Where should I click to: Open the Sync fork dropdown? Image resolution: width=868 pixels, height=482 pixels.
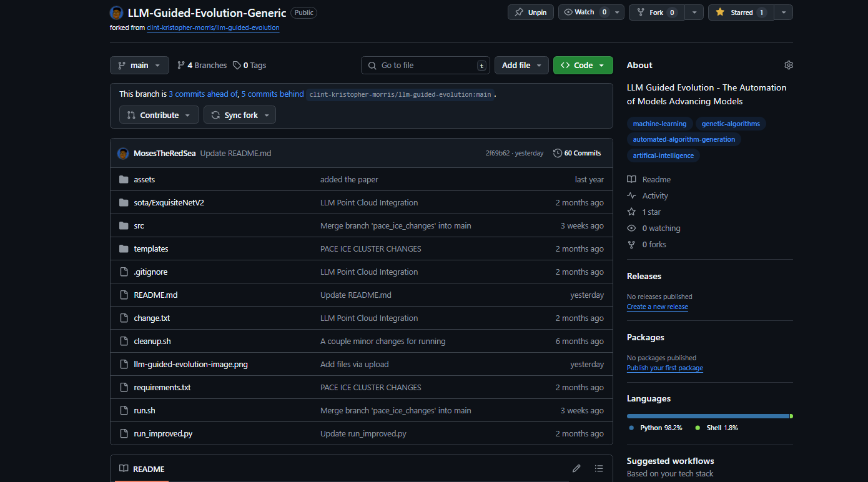[240, 115]
